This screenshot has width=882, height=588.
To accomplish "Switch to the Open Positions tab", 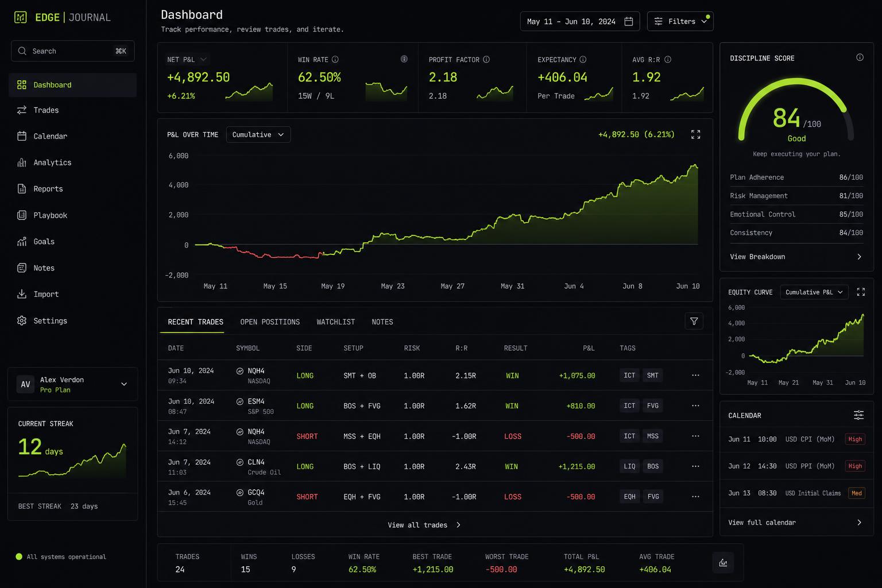I will (270, 322).
